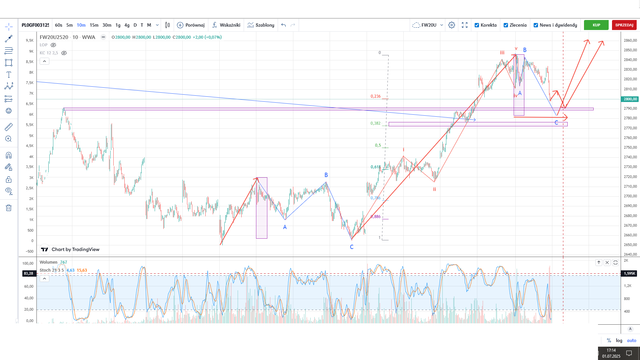Open the Fibonacci/pitchfork lines tool

tap(9, 51)
